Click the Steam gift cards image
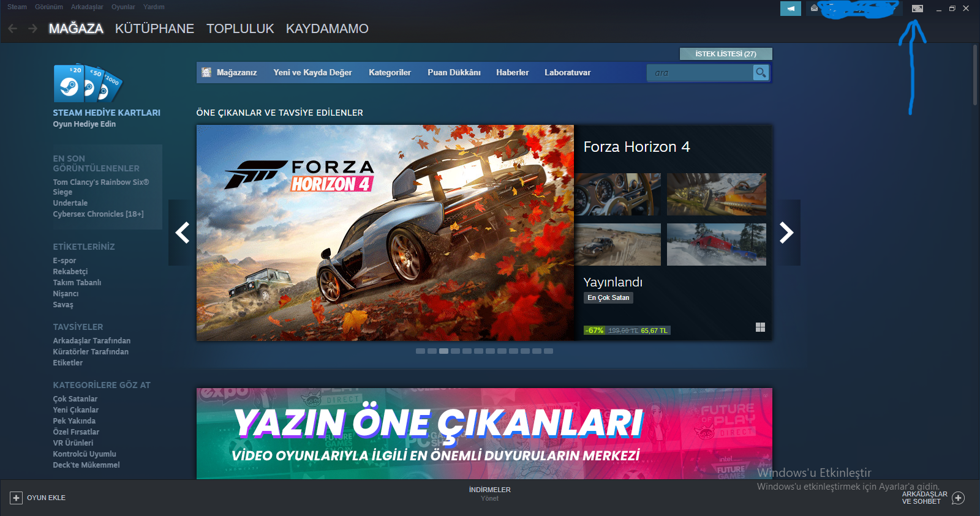The image size is (980, 516). pyautogui.click(x=88, y=83)
